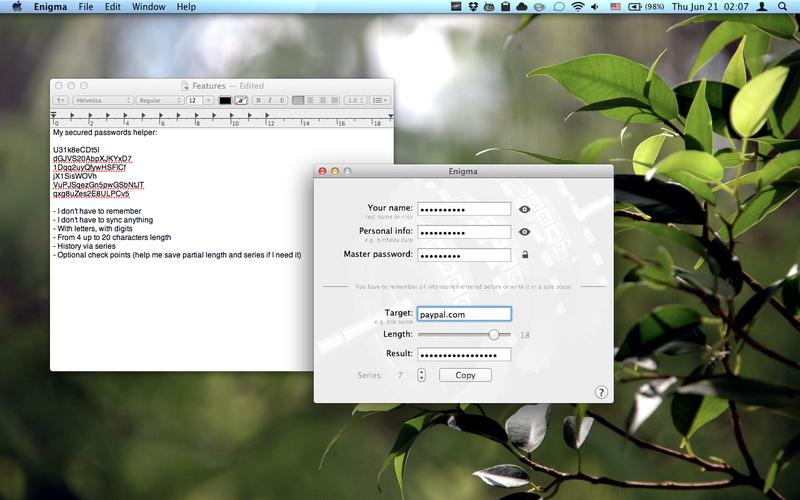Screen dimensions: 800x500
Task: Click into the Target field containing paypal.com
Action: pos(464,314)
